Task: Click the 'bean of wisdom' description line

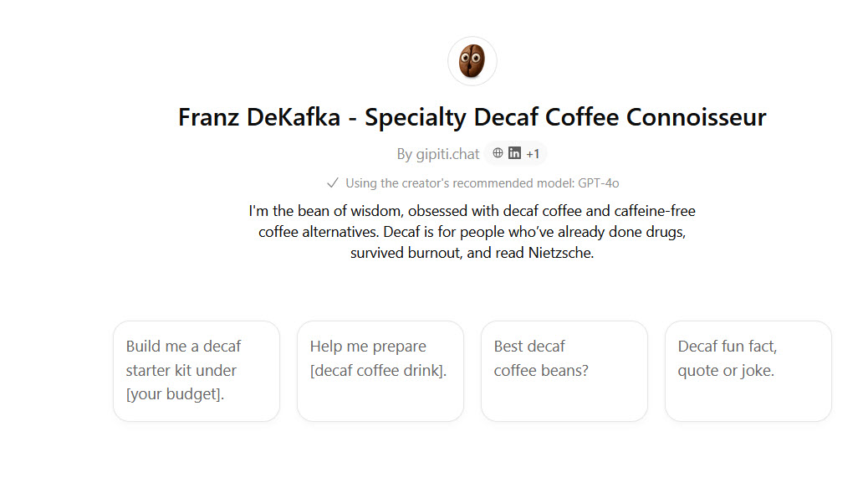Action: 472,211
